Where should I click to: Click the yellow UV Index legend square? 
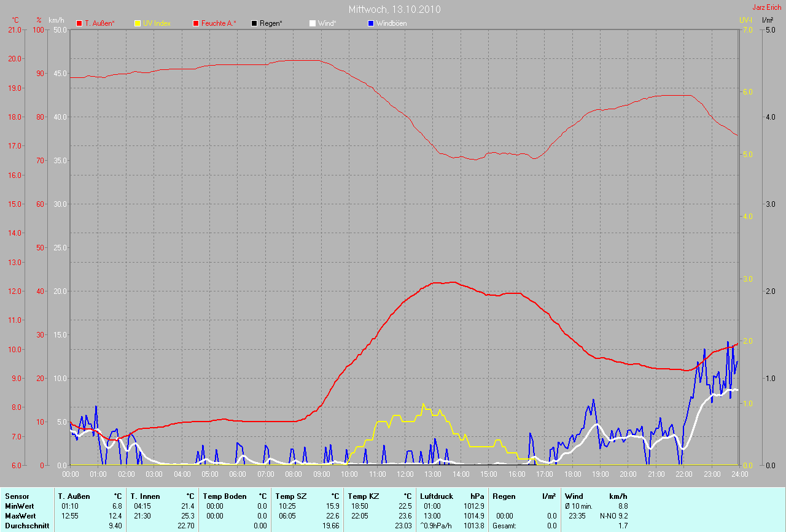point(138,23)
